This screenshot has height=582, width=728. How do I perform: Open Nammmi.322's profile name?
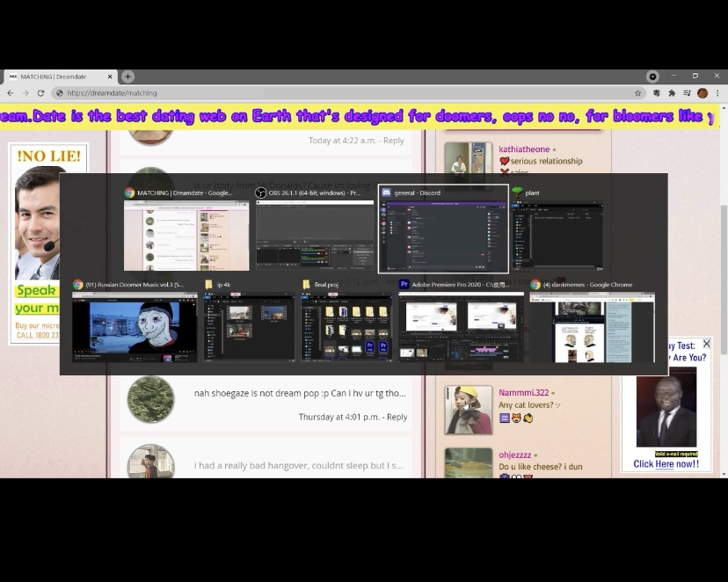coord(523,393)
